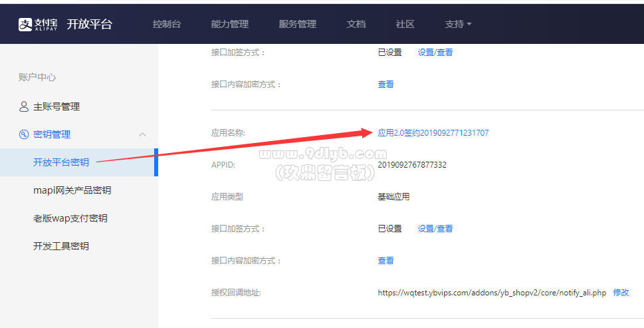Go to 能力管理 in top navigation
Image resolution: width=644 pixels, height=328 pixels.
tap(229, 24)
